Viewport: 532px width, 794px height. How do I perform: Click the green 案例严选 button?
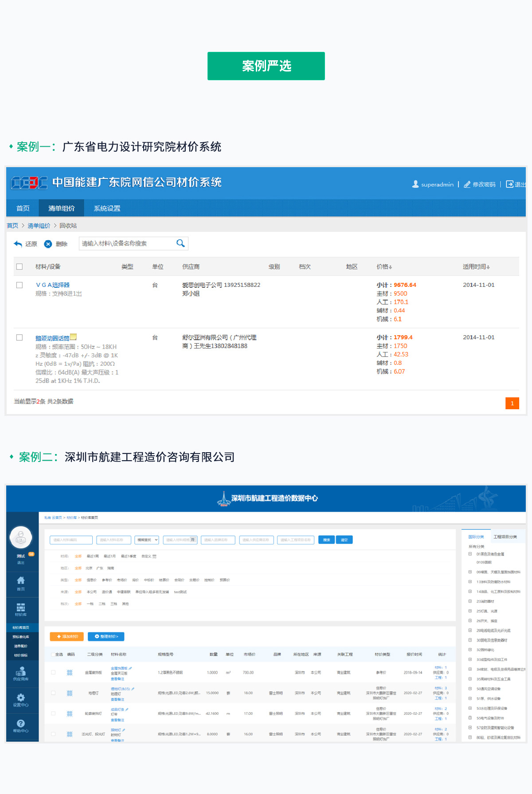[266, 66]
